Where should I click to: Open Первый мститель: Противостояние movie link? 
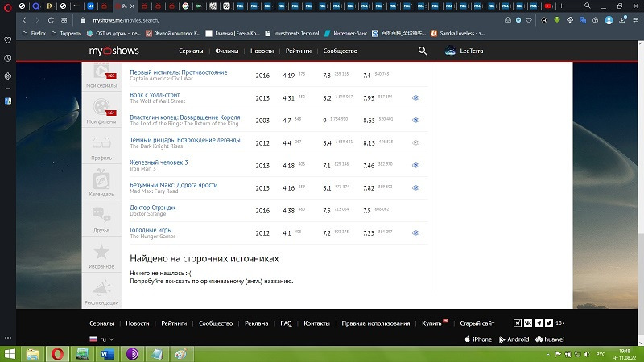tap(178, 72)
